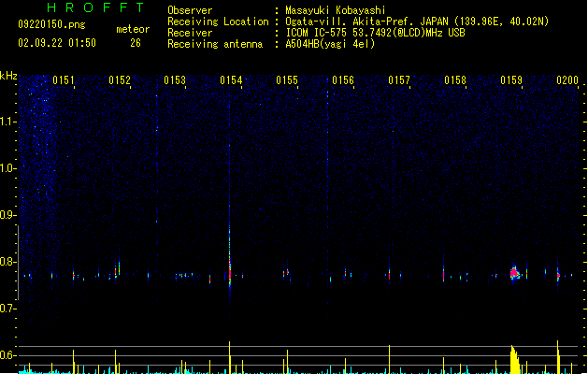Click the large red meteor echo blob near 0159
Screen dimensions: 588x374
tap(514, 273)
